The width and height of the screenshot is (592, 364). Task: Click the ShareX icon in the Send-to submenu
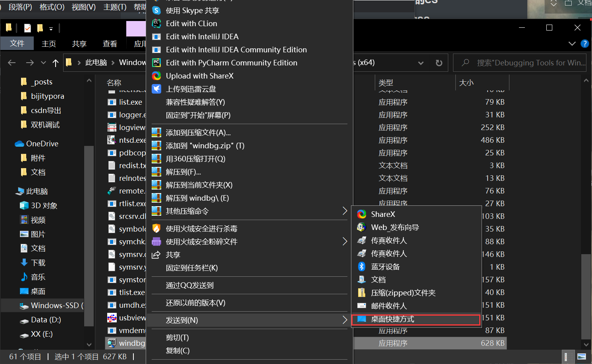coord(361,214)
